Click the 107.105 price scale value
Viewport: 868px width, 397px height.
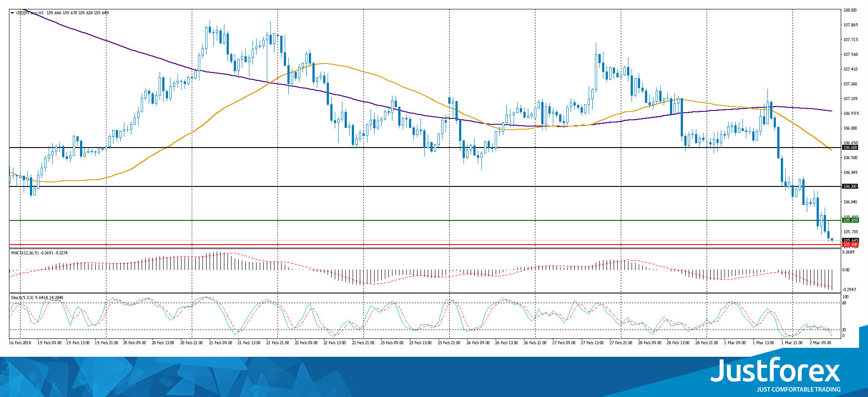pos(850,99)
